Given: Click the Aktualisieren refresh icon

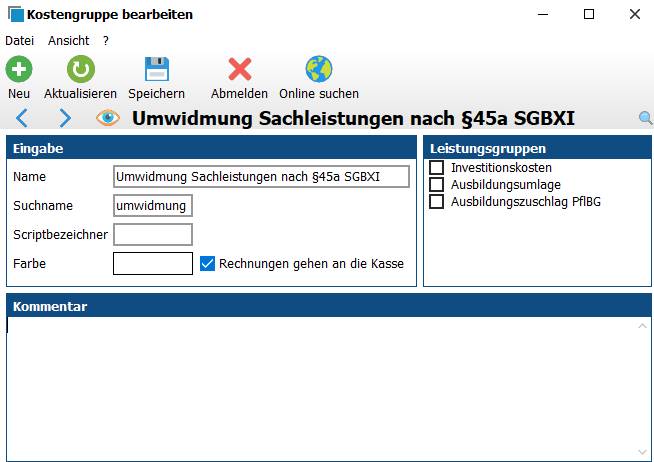Looking at the screenshot, I should pos(80,69).
